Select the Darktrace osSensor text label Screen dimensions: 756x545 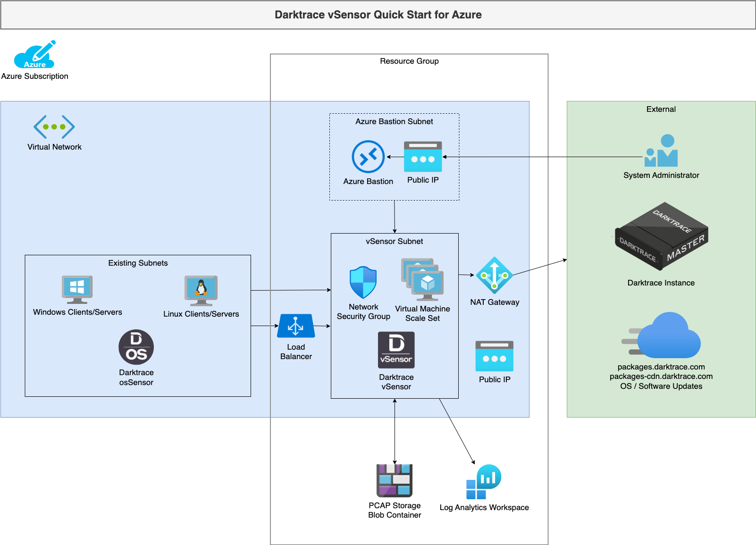click(136, 377)
